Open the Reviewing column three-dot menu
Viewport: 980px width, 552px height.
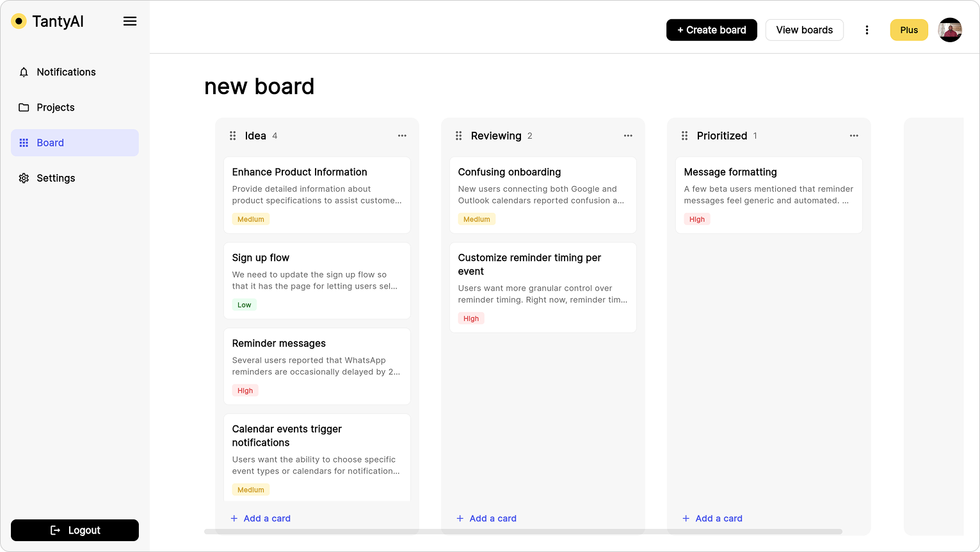pyautogui.click(x=628, y=136)
